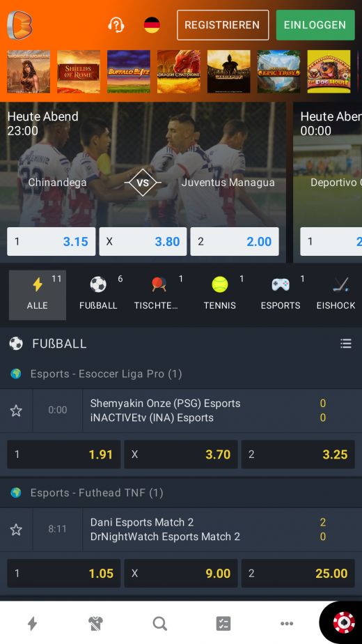Favorite the Dani Esports match star
The width and height of the screenshot is (362, 644).
[16, 530]
